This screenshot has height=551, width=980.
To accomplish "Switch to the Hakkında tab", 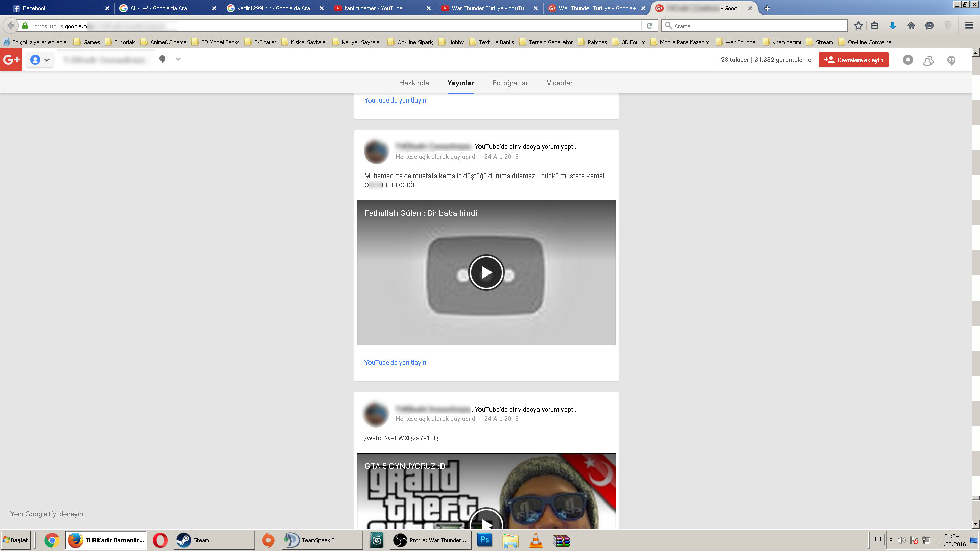I will coord(413,83).
